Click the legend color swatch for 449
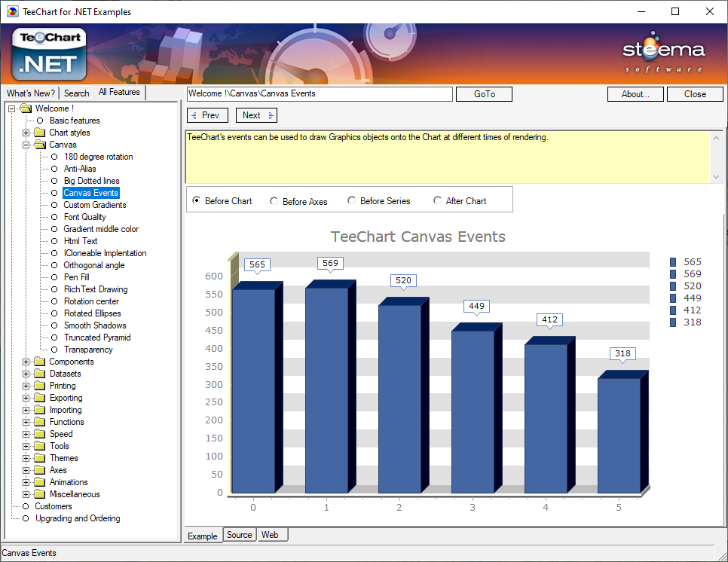 pos(673,298)
